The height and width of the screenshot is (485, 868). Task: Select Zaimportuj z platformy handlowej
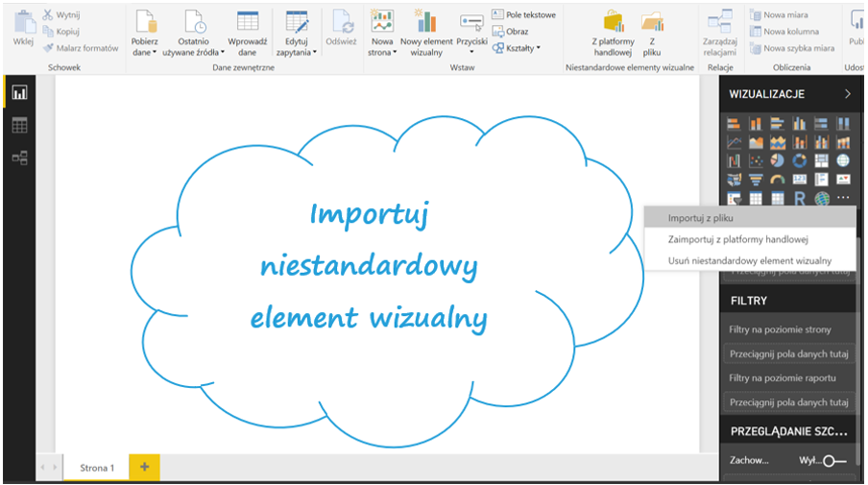pos(737,239)
